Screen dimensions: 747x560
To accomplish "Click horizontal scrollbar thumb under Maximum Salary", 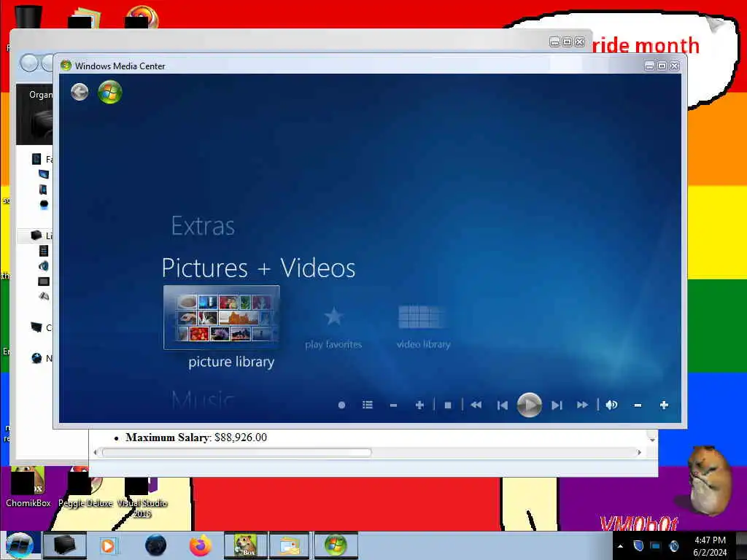I will pyautogui.click(x=237, y=452).
